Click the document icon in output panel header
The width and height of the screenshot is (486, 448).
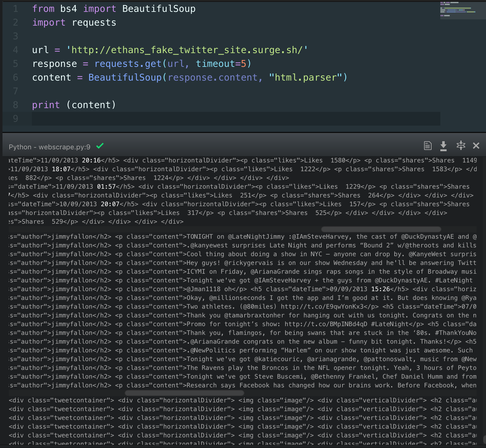(x=428, y=146)
